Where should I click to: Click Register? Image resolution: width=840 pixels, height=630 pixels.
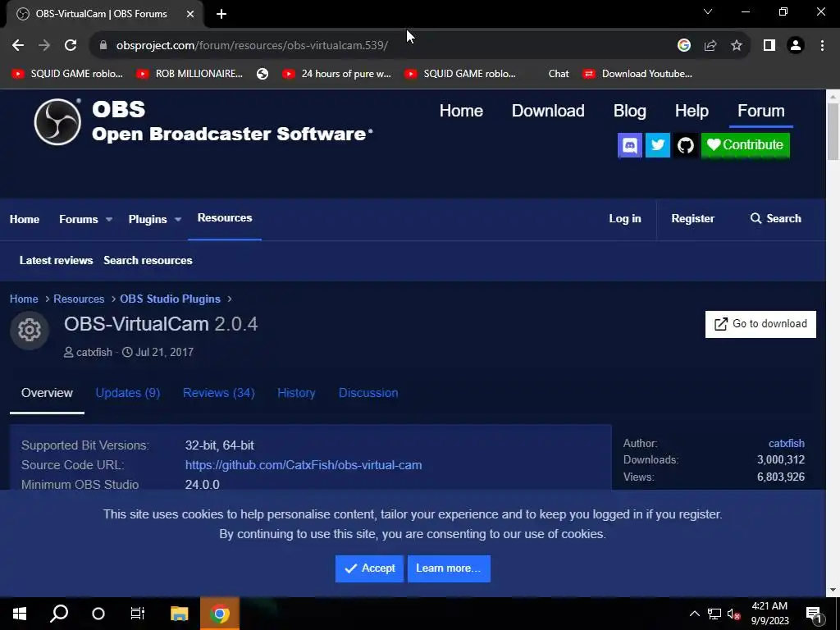tap(692, 218)
